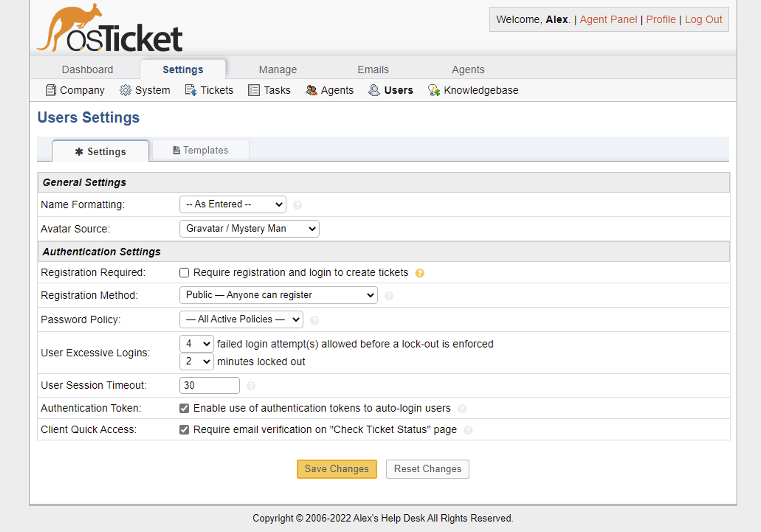
Task: Open the Manage main tab
Action: [278, 69]
